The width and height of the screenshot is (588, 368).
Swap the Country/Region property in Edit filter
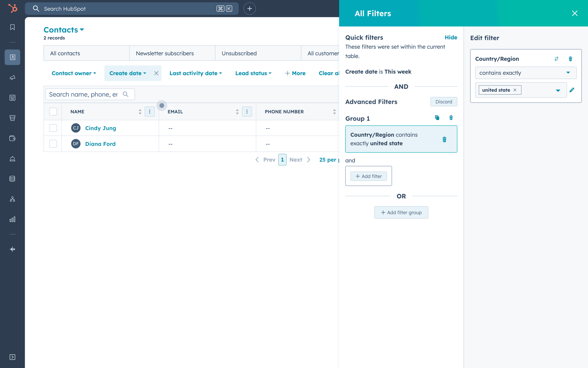point(556,59)
